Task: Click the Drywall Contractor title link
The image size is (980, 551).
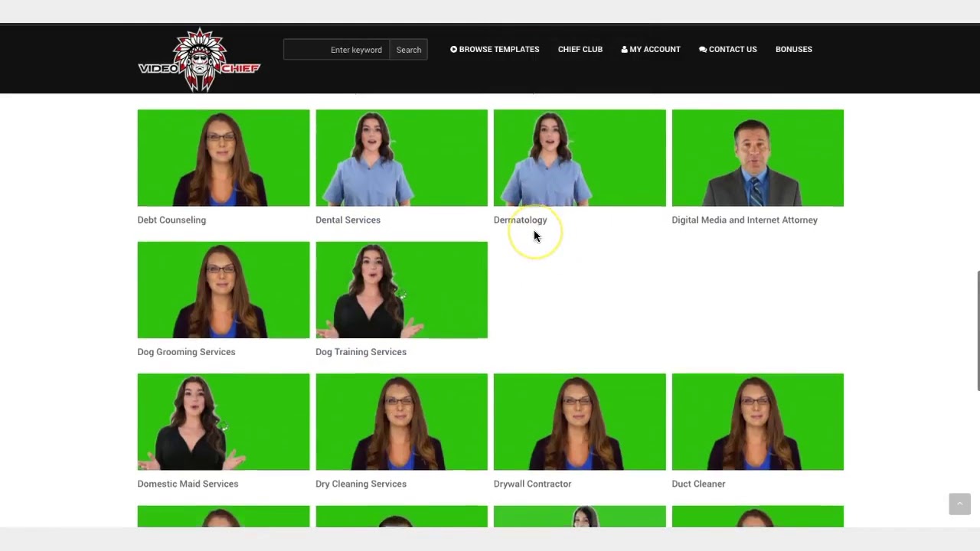Action: coord(532,484)
